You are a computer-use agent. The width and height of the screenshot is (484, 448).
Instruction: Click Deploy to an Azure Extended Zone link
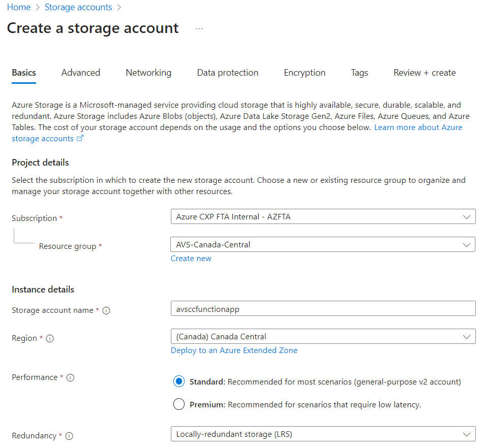234,350
